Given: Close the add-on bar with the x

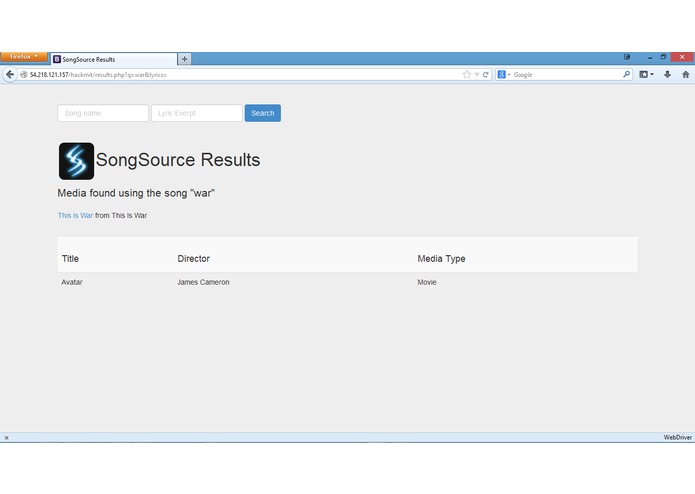Looking at the screenshot, I should pos(6,438).
